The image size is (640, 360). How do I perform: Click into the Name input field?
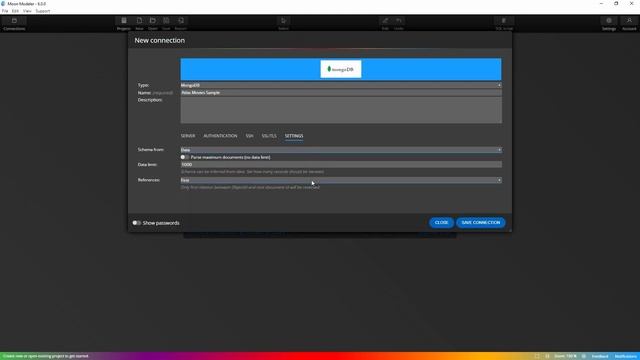[341, 93]
